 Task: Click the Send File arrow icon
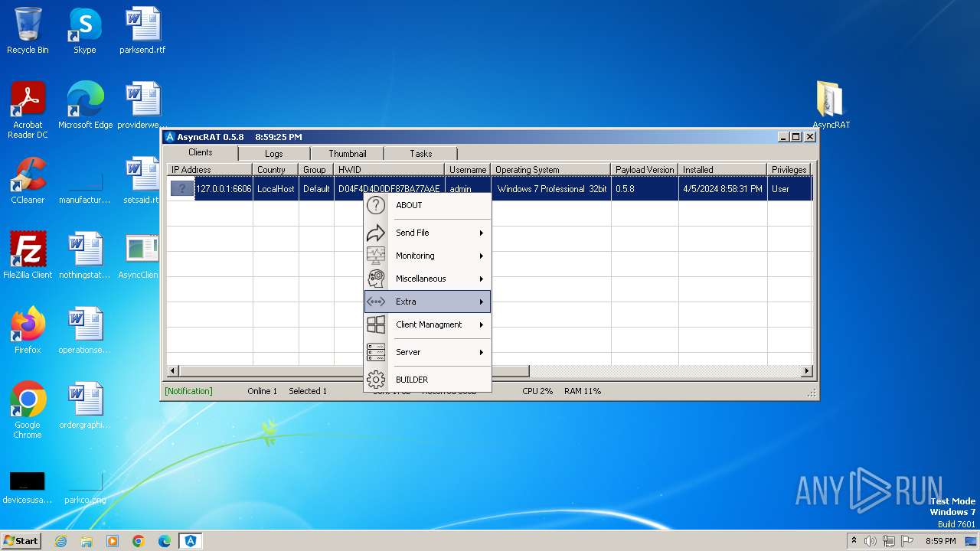[x=376, y=233]
